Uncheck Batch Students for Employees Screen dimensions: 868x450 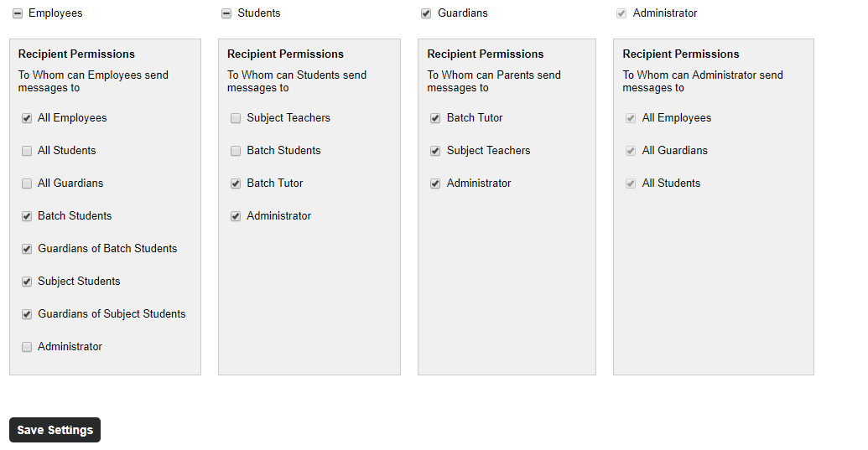(27, 216)
